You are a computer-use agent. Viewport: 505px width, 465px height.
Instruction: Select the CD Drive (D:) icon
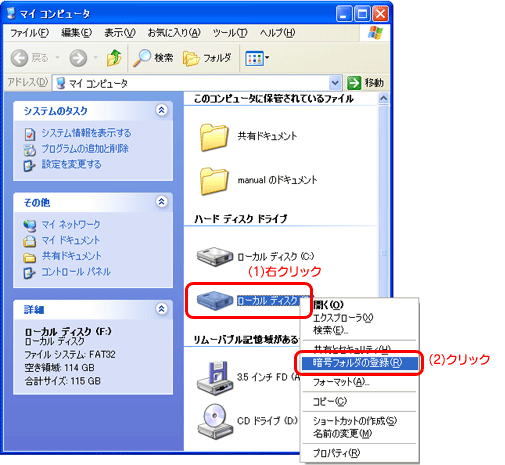215,422
